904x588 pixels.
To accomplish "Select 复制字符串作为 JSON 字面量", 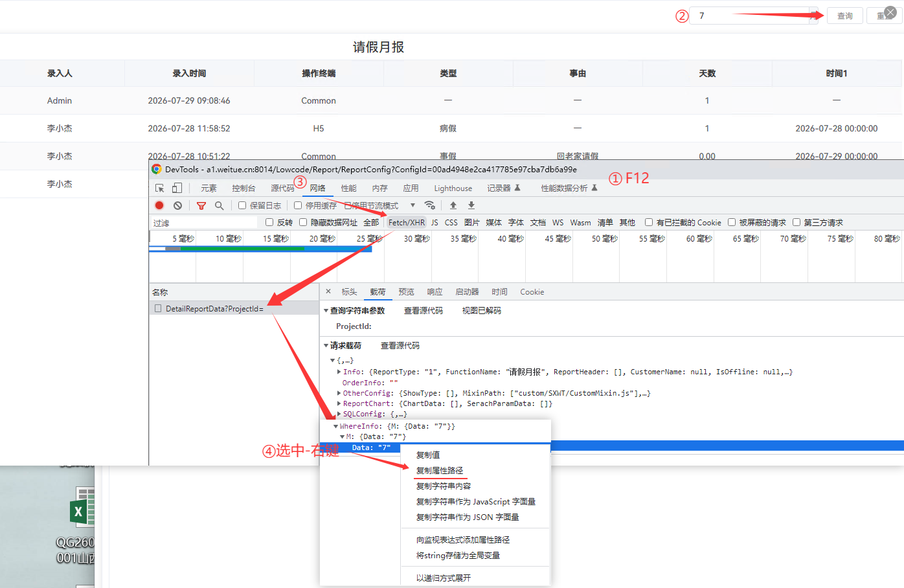I will click(468, 517).
